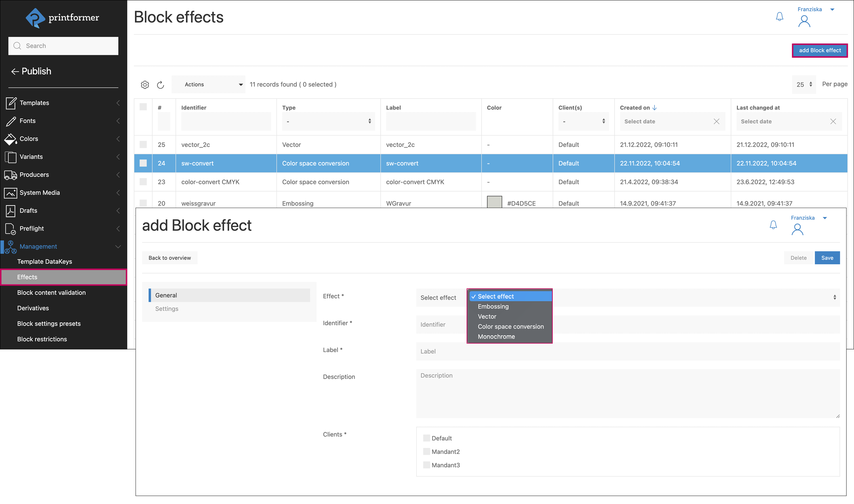This screenshot has width=854, height=504.
Task: Click Back to overview button
Action: (x=169, y=258)
